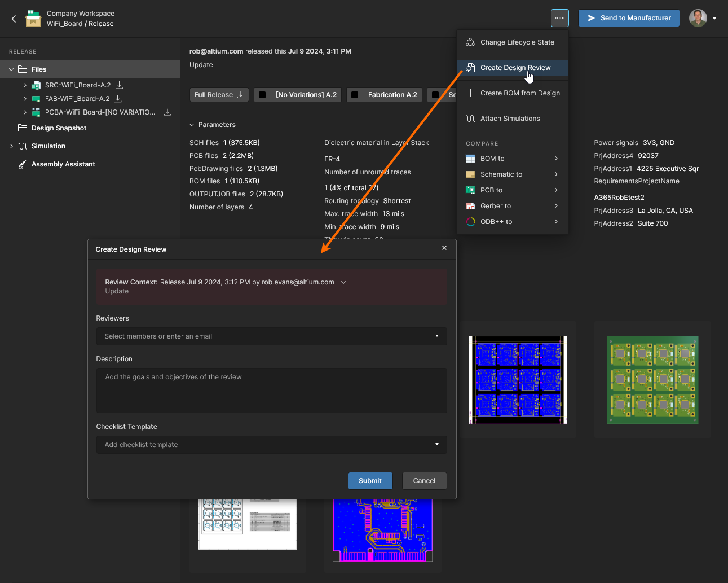This screenshot has width=728, height=583.
Task: Click Send to Manufacturer button
Action: [x=629, y=18]
